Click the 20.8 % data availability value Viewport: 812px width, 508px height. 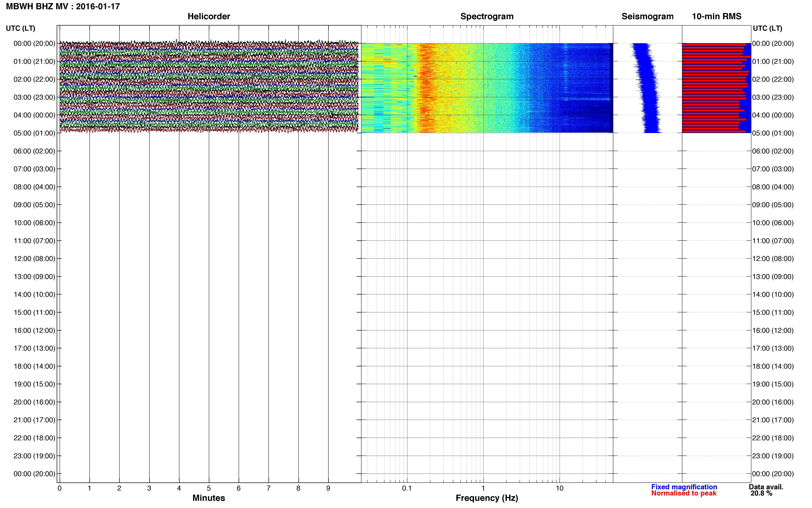tap(761, 493)
